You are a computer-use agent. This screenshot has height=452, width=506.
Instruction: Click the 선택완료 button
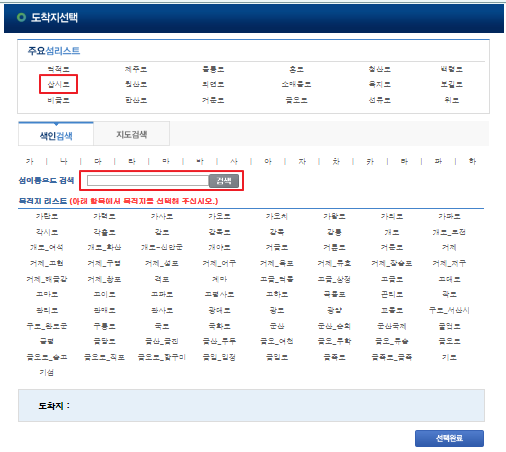tap(449, 438)
